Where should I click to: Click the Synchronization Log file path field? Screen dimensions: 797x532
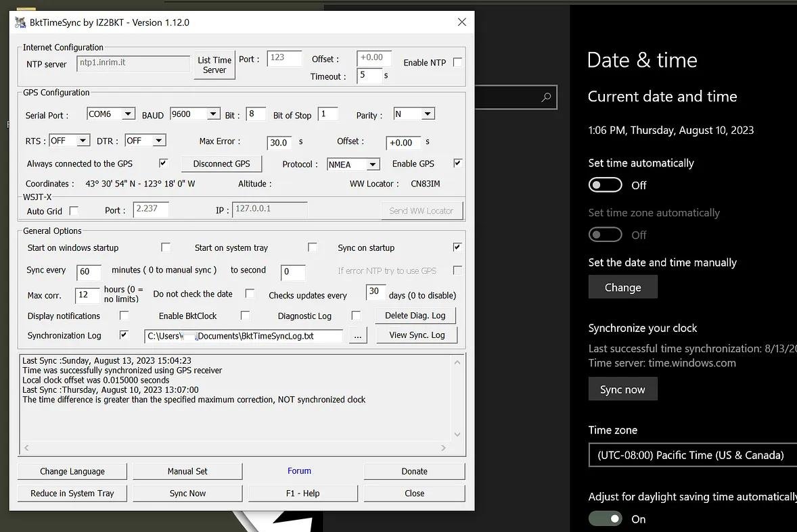[244, 336]
